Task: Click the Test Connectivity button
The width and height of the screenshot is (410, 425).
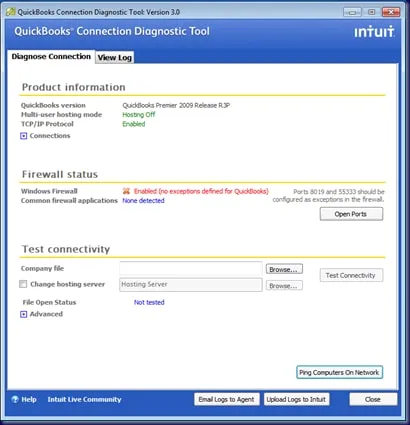Action: (x=351, y=275)
